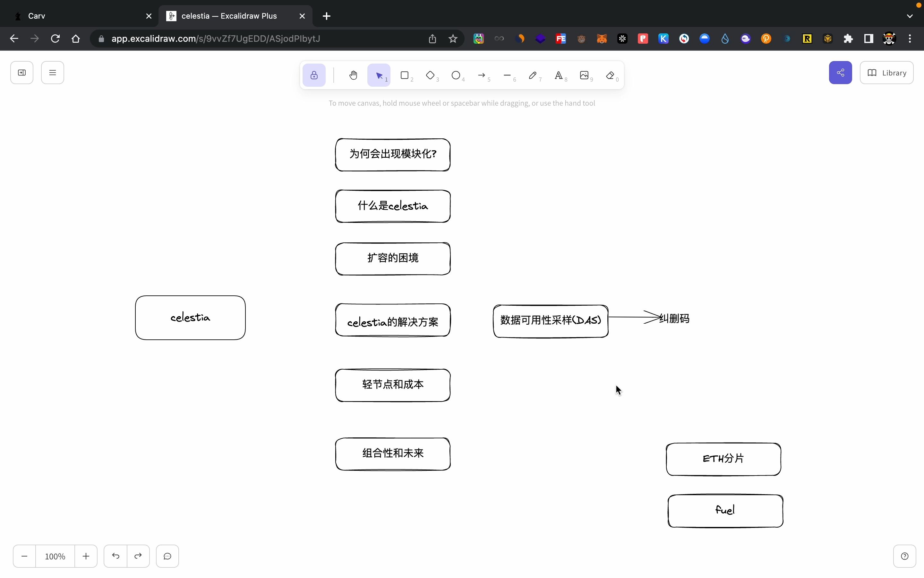
Task: Open the sidebar panel toggle
Action: tap(22, 72)
